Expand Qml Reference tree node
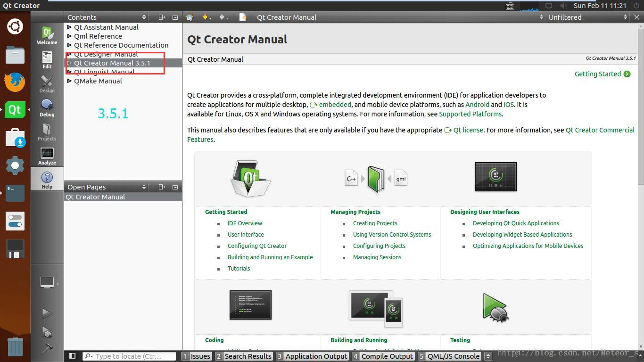Screen dimensions: 644x362 point(70,36)
